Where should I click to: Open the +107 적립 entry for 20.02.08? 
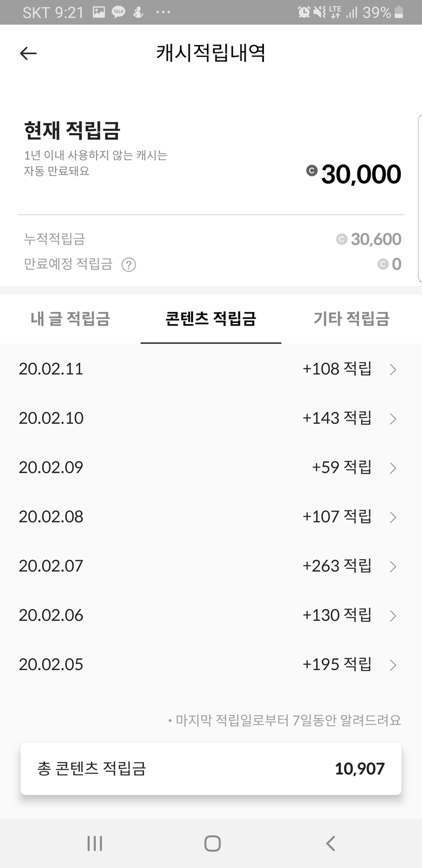click(337, 517)
